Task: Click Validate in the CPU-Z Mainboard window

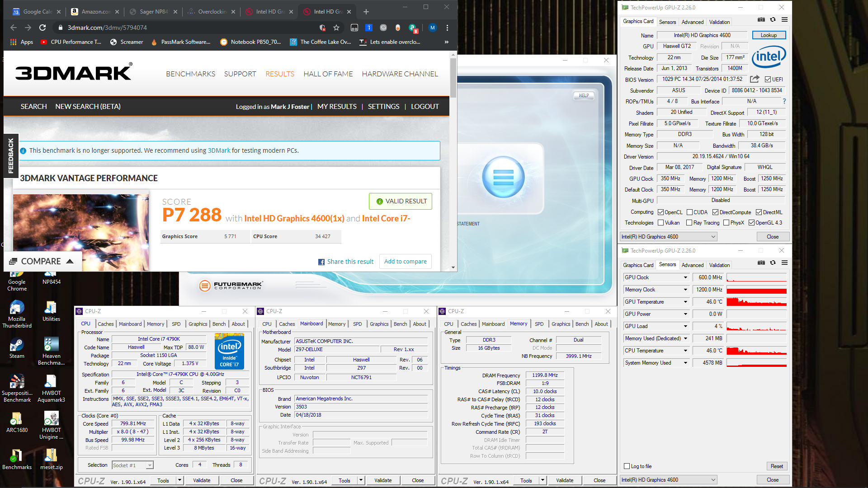Action: [382, 480]
